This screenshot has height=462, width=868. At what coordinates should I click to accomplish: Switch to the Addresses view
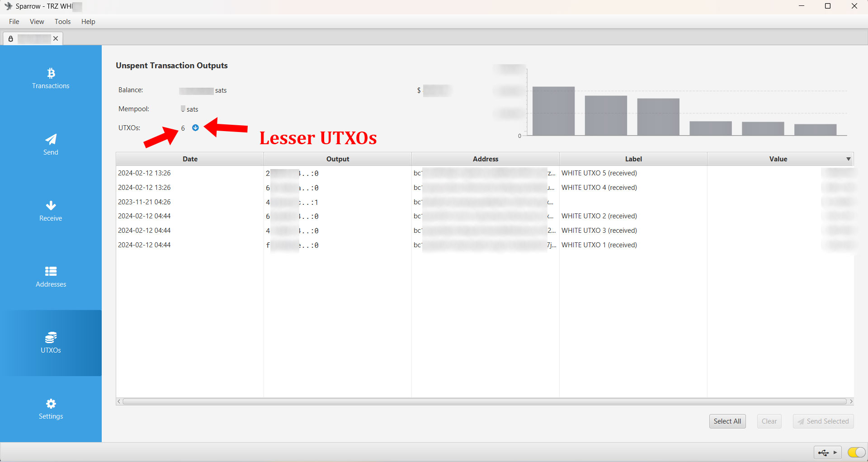pyautogui.click(x=51, y=277)
